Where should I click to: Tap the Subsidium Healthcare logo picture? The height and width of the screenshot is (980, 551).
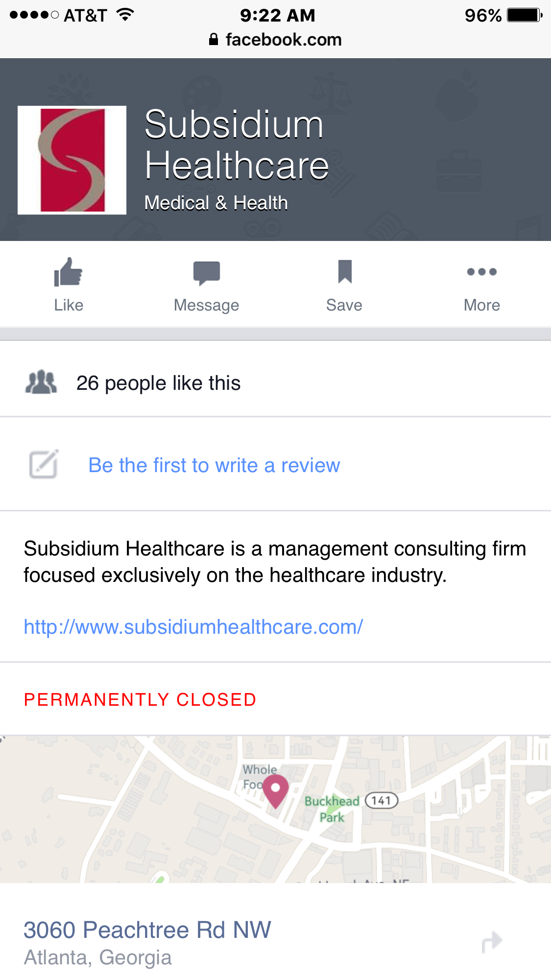click(x=72, y=160)
